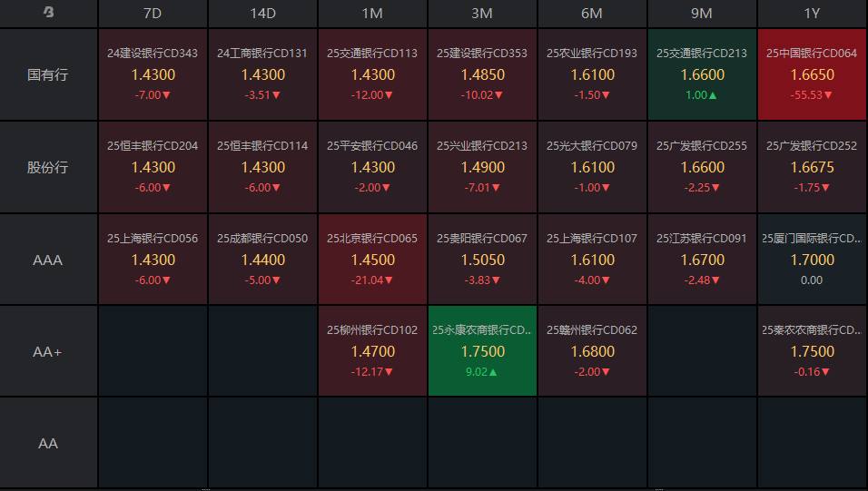Click the logo icon in the top-left corner

coord(48,14)
